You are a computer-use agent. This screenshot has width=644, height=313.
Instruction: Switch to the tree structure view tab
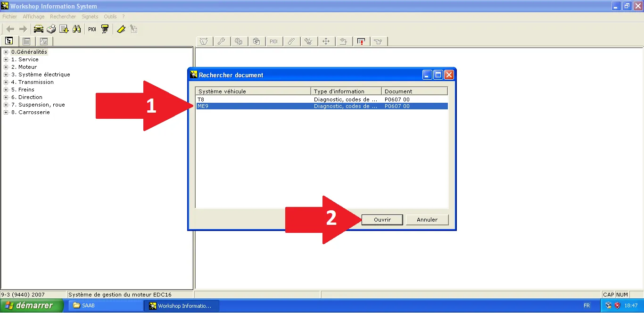pyautogui.click(x=9, y=41)
